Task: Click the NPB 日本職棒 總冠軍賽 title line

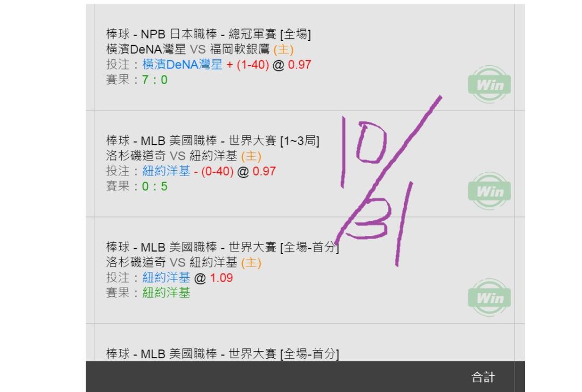Action: (x=209, y=34)
